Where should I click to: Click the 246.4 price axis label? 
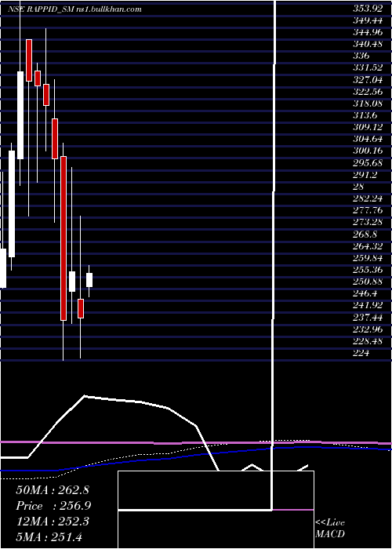365,294
